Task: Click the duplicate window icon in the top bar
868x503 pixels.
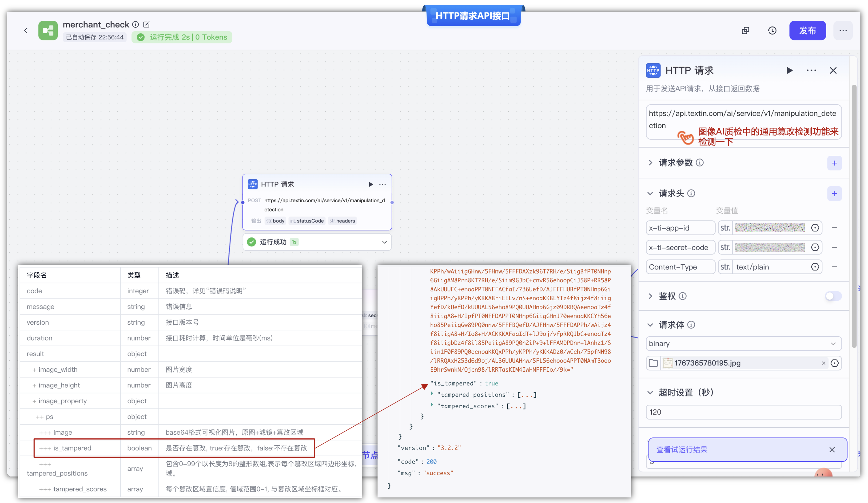Action: 745,31
